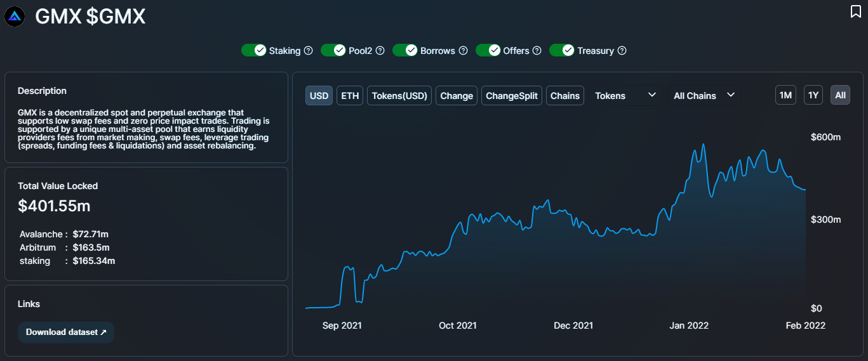868x361 pixels.
Task: Click the Arbitrum $163.5m row
Action: click(x=64, y=247)
